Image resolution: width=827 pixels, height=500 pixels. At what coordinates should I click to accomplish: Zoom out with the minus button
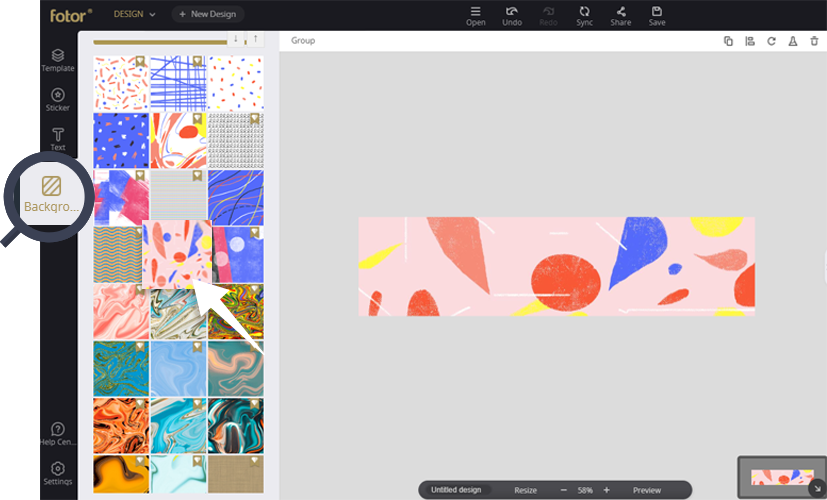[564, 490]
